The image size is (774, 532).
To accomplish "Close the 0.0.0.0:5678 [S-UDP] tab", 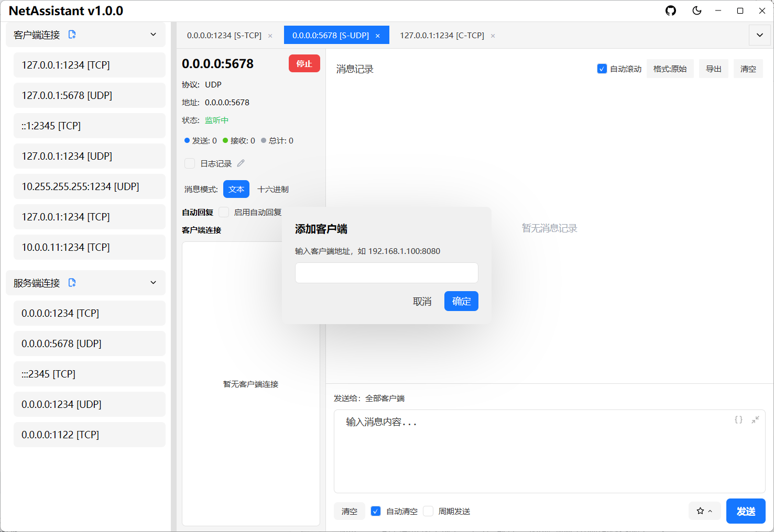I will [378, 36].
